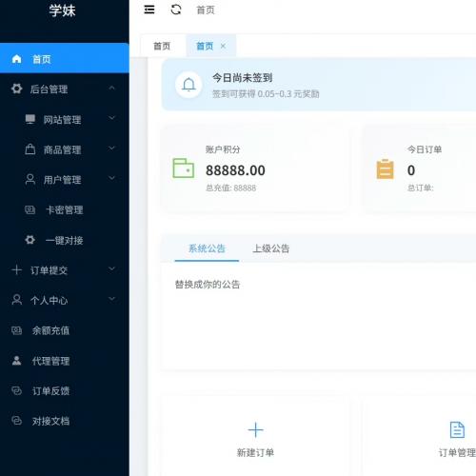Screen dimensions: 476x476
Task: Click the 总充值: 88888 text
Action: pos(230,188)
